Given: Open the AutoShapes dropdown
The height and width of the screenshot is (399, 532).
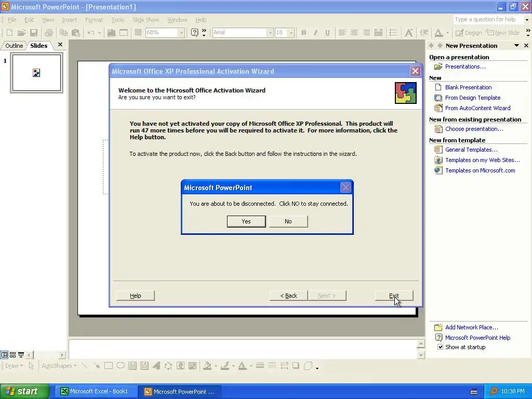Looking at the screenshot, I should 59,366.
